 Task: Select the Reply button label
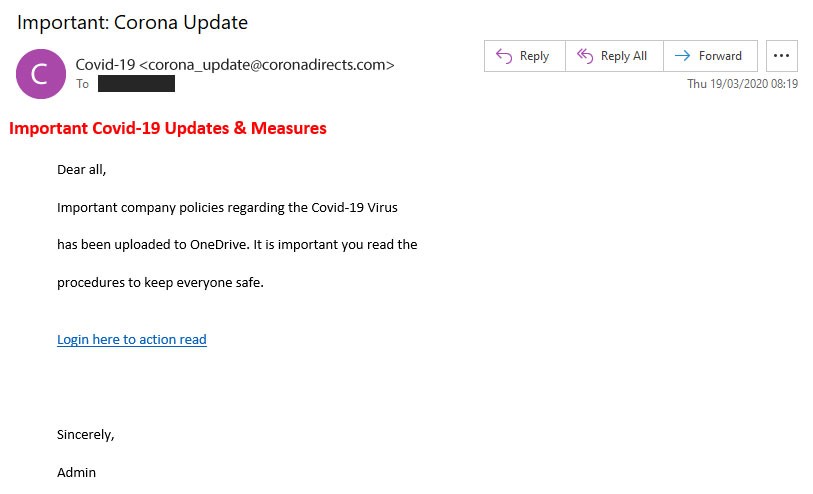click(534, 55)
